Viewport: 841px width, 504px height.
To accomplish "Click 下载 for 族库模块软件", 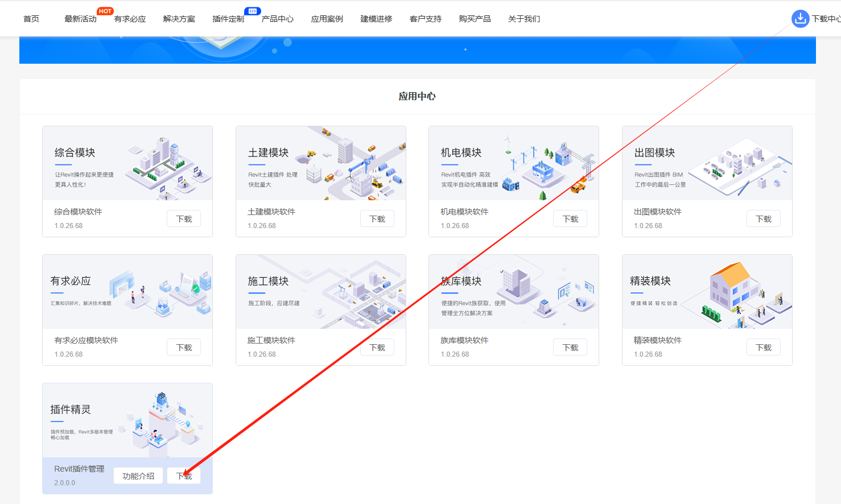I will [570, 348].
